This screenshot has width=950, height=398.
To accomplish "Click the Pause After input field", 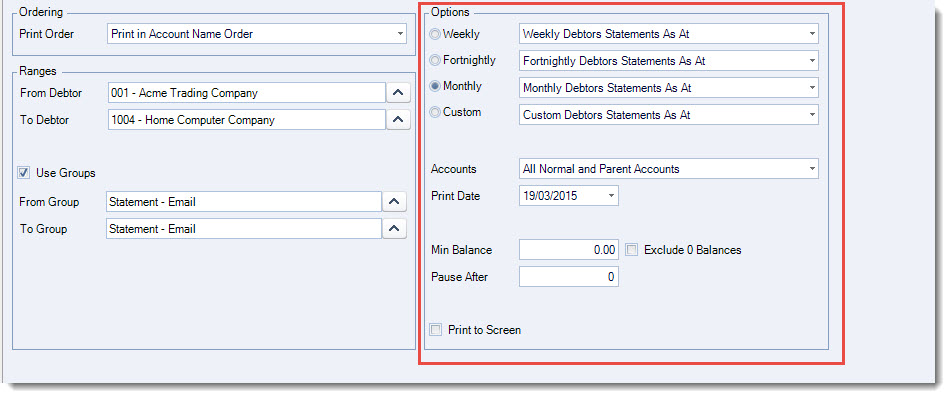I will pyautogui.click(x=569, y=277).
